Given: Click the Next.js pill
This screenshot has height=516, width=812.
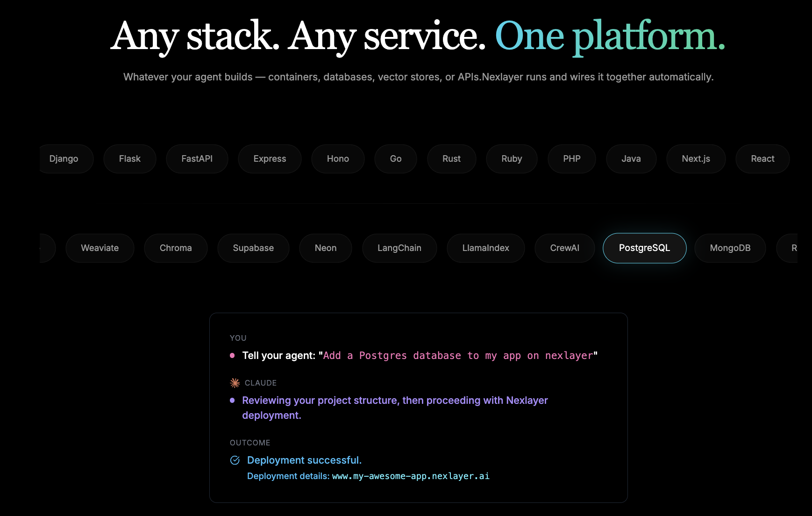Looking at the screenshot, I should [696, 159].
